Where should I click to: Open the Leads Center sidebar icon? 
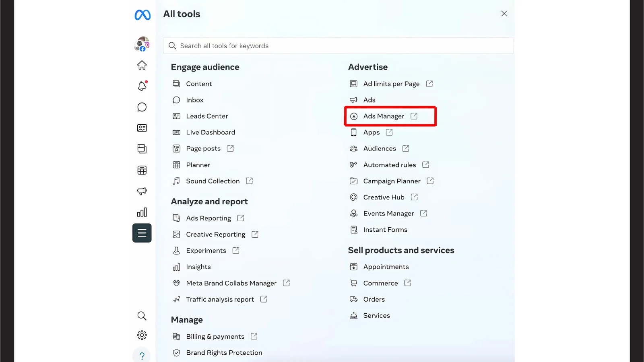142,128
